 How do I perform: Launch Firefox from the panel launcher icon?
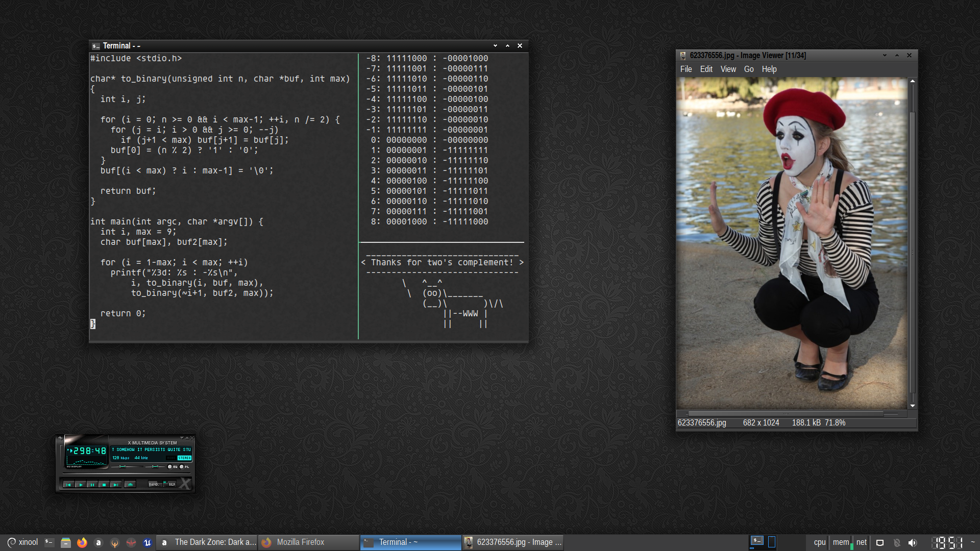pos(82,542)
